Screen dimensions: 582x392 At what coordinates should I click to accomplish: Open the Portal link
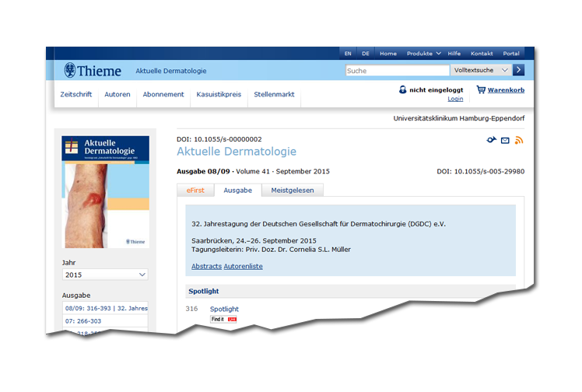click(511, 54)
